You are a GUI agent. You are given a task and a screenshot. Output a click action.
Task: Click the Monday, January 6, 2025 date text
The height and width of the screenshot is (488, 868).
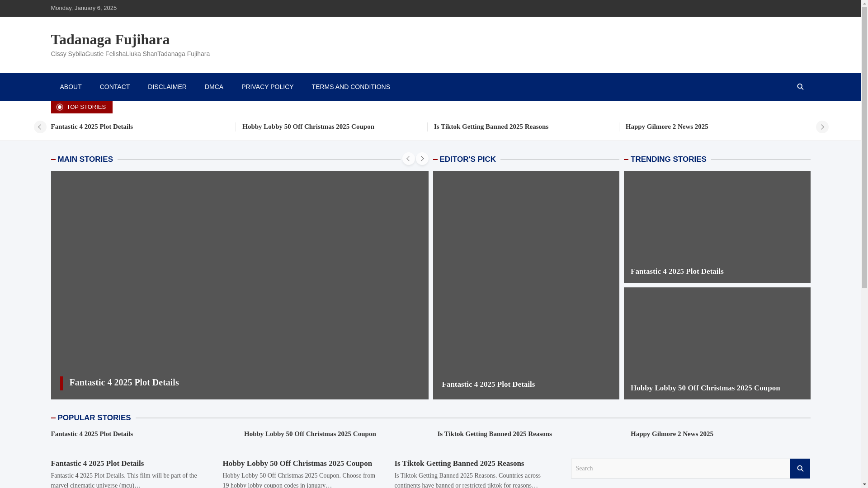pos(84,8)
